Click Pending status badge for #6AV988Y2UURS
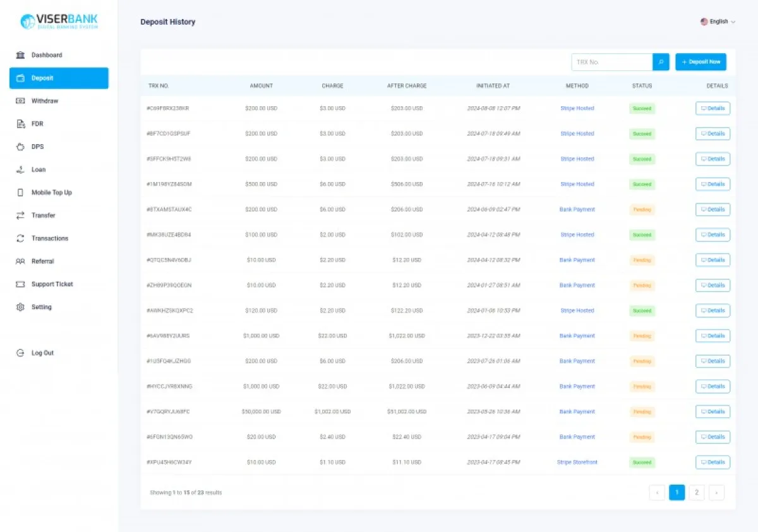 coord(642,336)
